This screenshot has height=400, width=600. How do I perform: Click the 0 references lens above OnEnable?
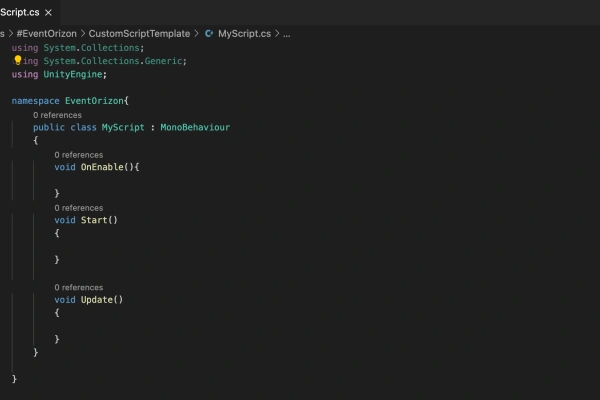79,155
